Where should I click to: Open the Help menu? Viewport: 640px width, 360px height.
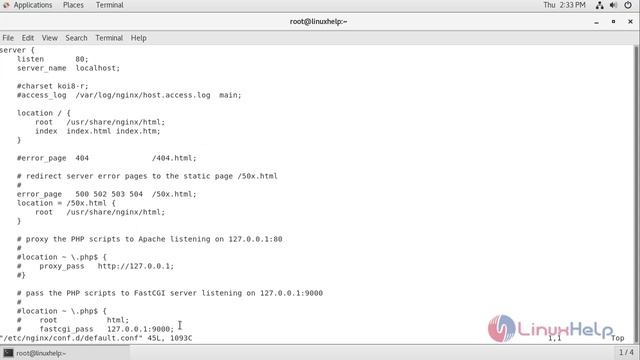(x=138, y=38)
